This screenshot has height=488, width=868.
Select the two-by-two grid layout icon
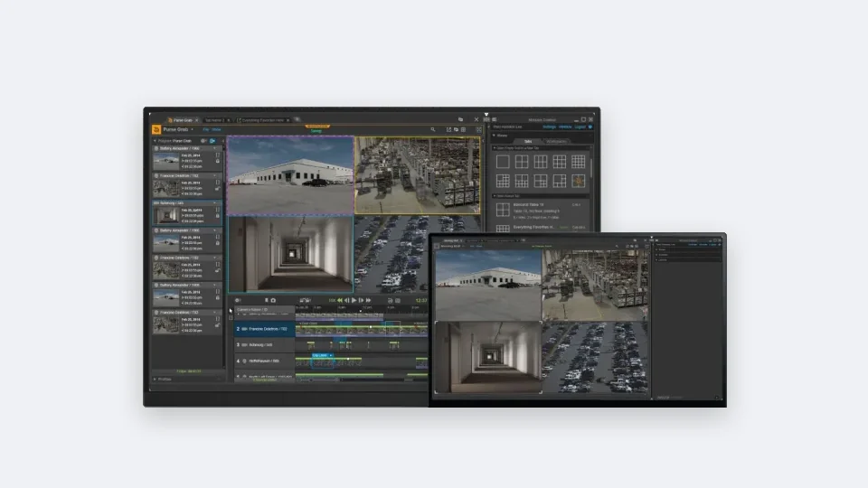(522, 162)
